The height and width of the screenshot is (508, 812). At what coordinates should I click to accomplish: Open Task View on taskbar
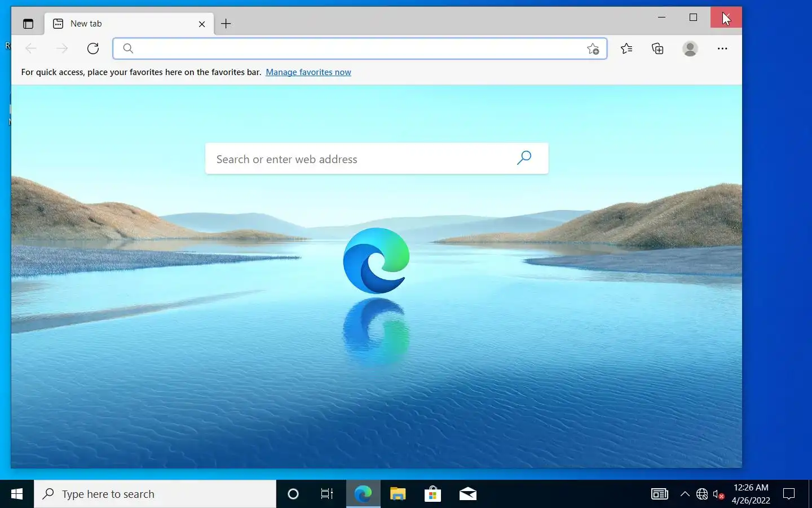(x=327, y=494)
